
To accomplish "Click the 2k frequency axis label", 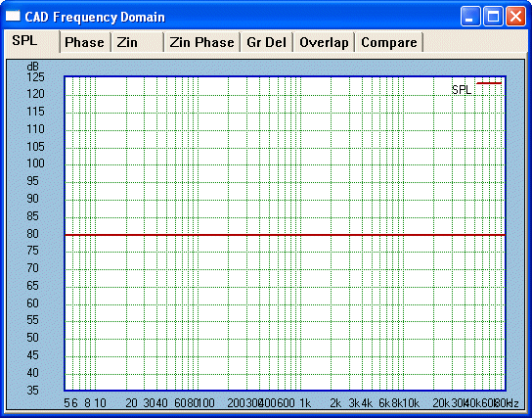I will pos(335,403).
